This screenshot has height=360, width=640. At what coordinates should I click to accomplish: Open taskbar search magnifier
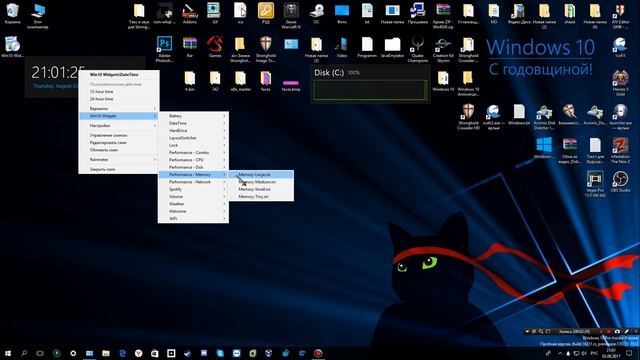(24, 353)
